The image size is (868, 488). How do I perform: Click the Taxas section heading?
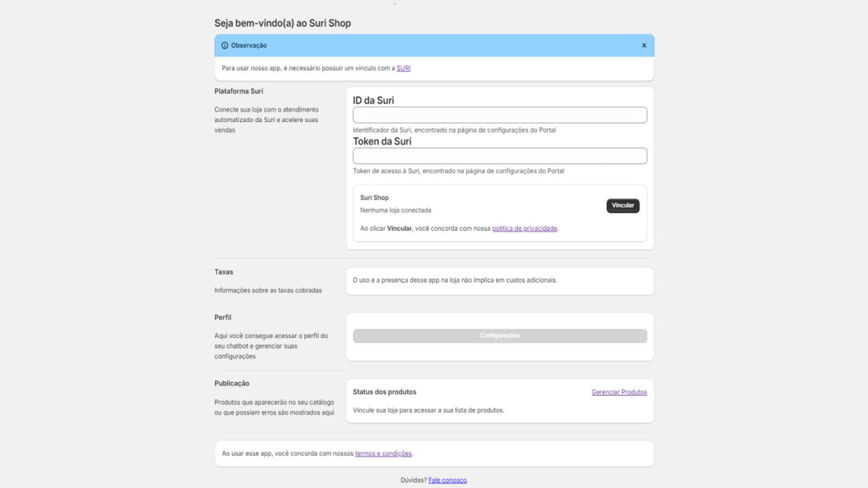(224, 272)
